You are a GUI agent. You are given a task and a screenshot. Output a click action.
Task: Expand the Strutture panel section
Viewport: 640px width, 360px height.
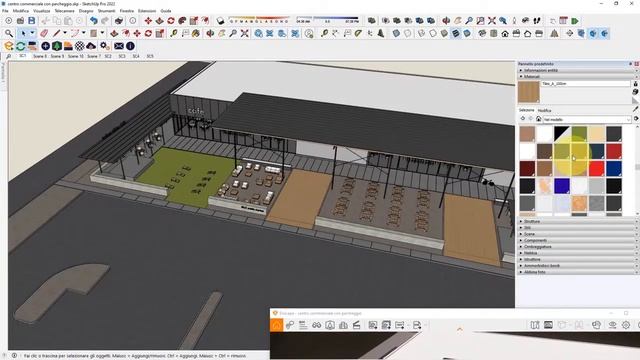[x=577, y=221]
